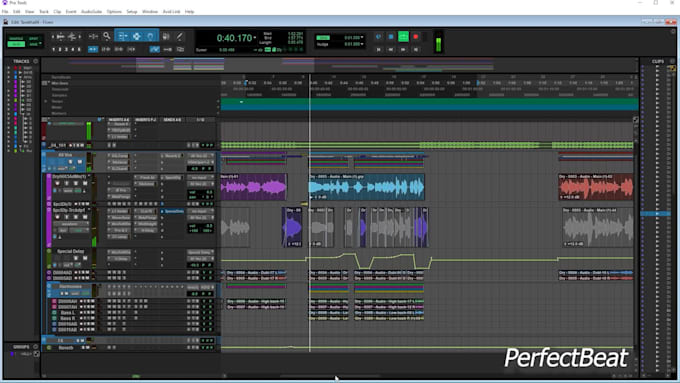Open the Alt Vox output selector
This screenshot has height=383, width=680.
click(200, 162)
